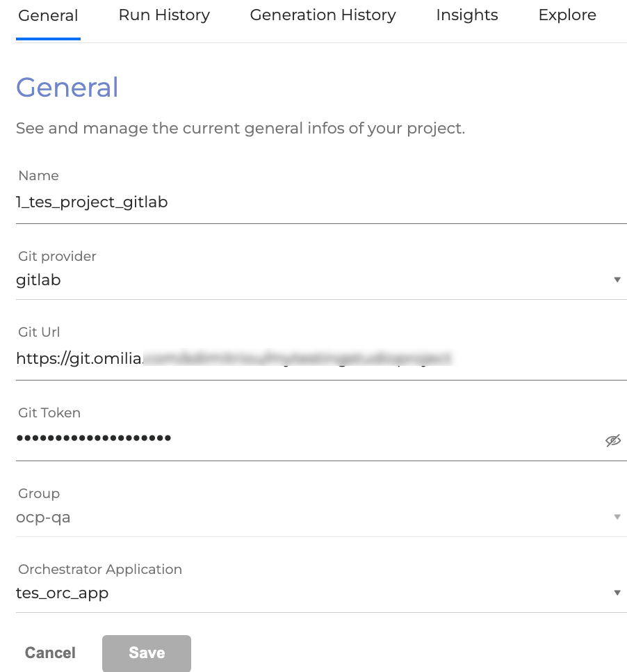
Task: Click the 'Git provider' field label
Action: [57, 256]
